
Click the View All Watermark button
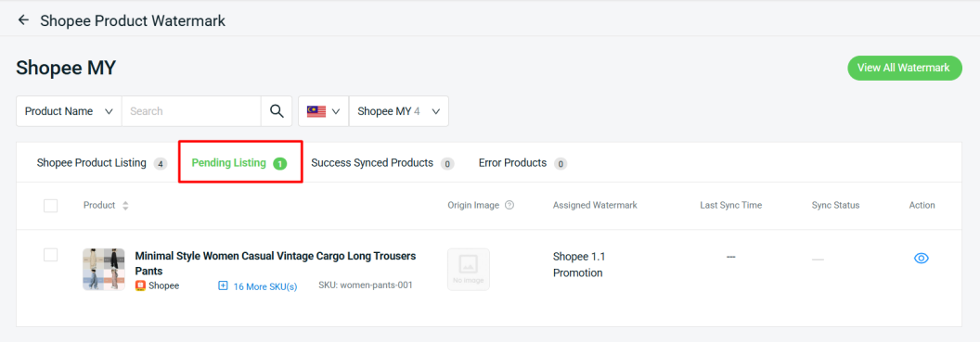(904, 68)
